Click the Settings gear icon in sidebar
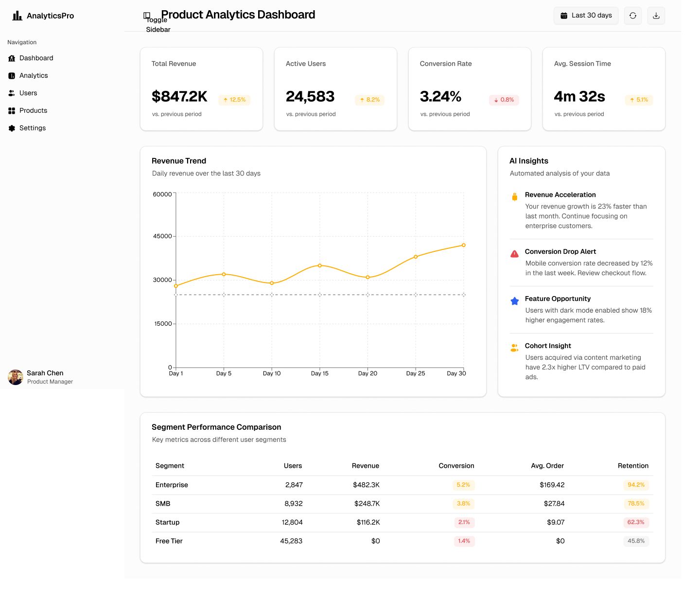The image size is (700, 597). pyautogui.click(x=12, y=128)
